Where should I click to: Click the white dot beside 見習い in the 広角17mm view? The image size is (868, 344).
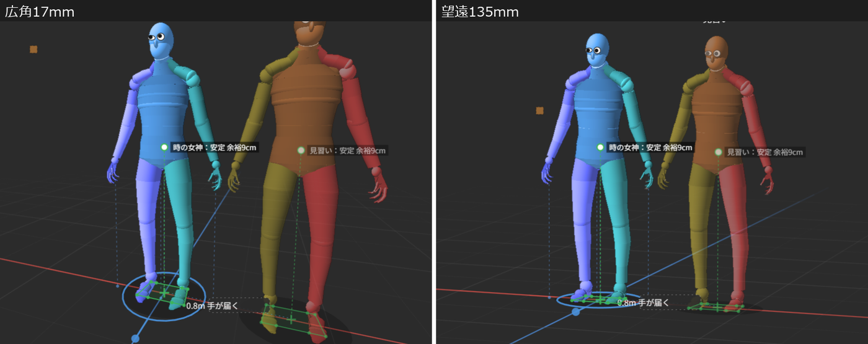click(x=301, y=150)
